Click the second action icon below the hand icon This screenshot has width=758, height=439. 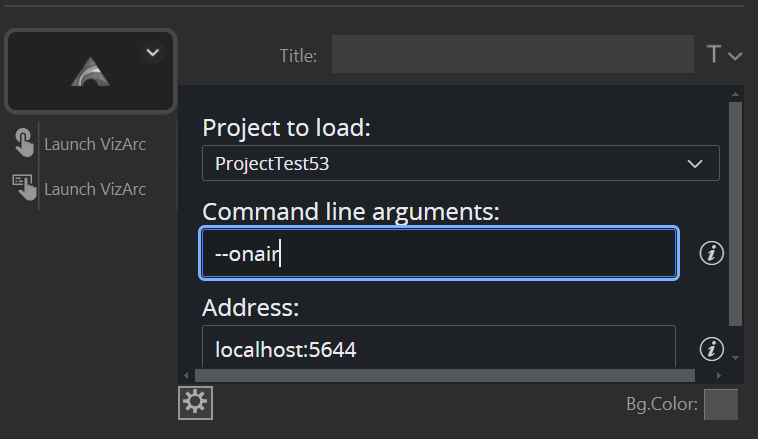coord(23,188)
